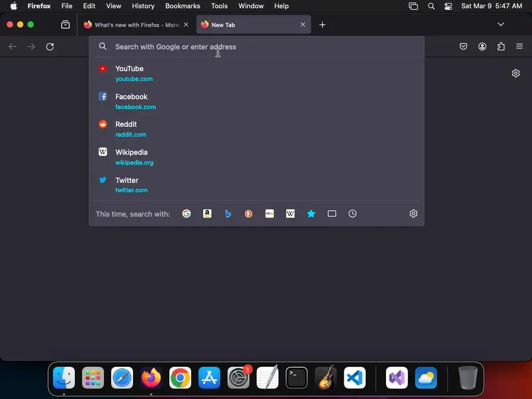Launch GarageBand from the Dock

pyautogui.click(x=326, y=378)
